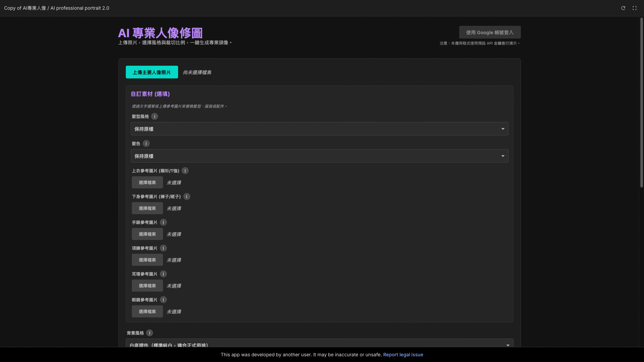Click 上傳主要人像照片 upload button
644x362 pixels.
[x=152, y=72]
